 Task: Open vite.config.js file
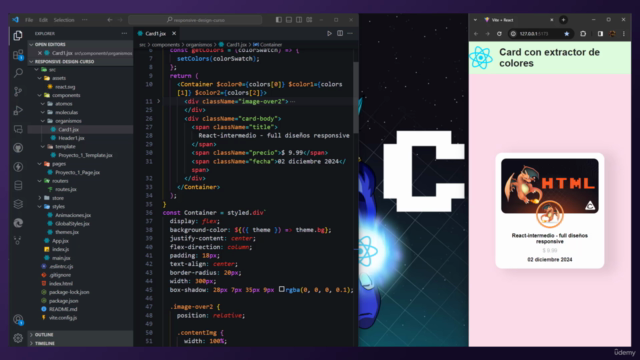(x=63, y=318)
